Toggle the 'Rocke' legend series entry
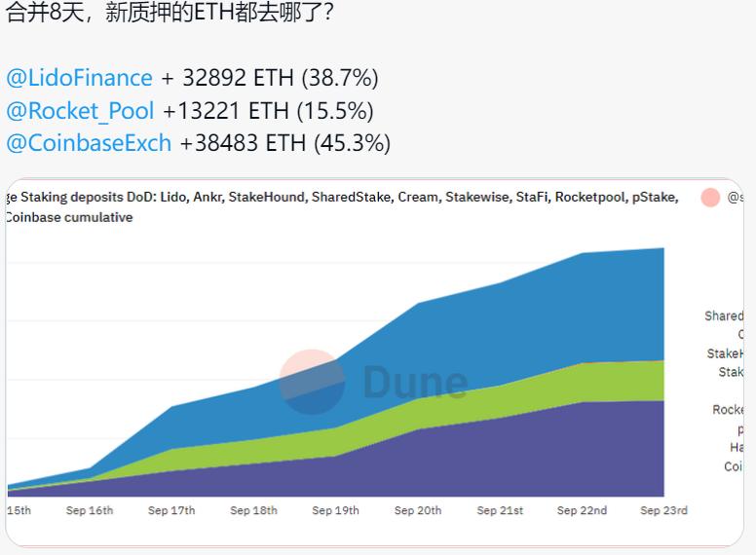 click(x=728, y=410)
